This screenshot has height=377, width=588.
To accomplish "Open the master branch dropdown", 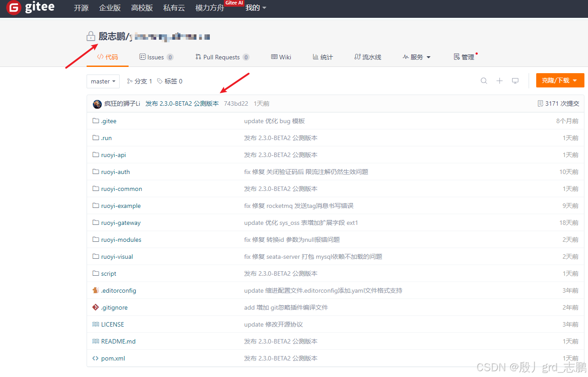I will 103,81.
